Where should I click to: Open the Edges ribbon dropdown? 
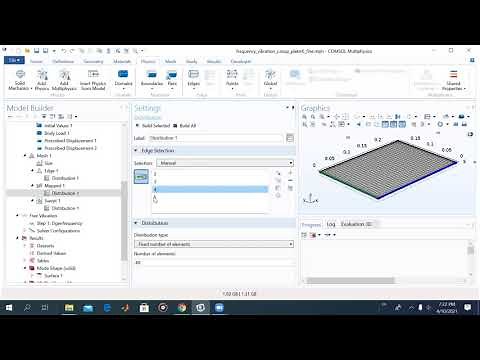tap(194, 80)
